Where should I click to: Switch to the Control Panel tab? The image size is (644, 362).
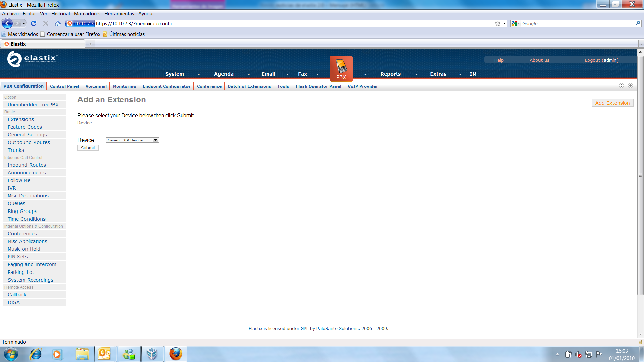point(64,86)
